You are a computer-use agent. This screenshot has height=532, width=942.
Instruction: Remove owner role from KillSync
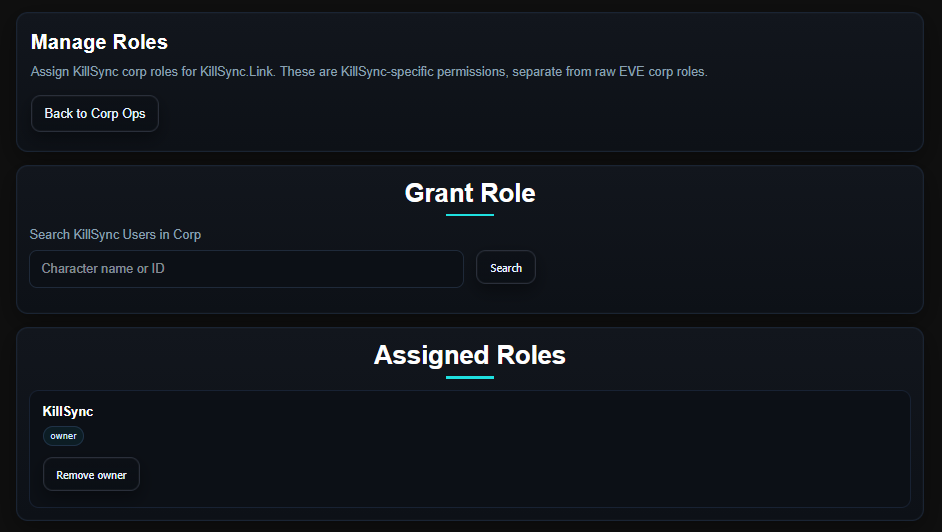point(91,475)
